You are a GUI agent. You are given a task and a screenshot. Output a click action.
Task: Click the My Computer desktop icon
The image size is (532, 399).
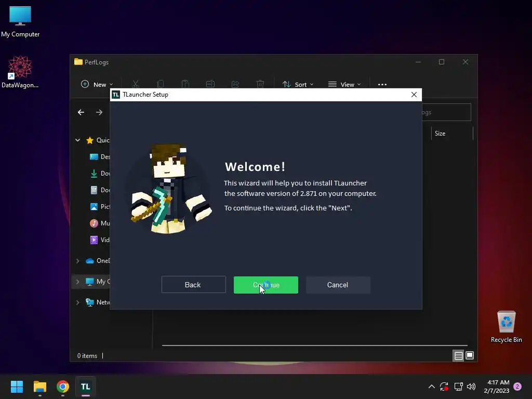pos(20,21)
